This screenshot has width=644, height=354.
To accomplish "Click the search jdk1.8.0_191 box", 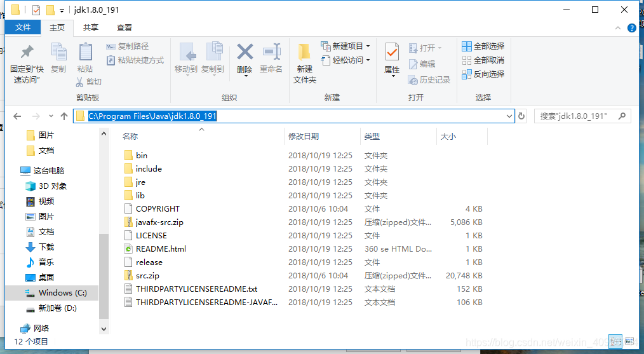I will point(582,116).
